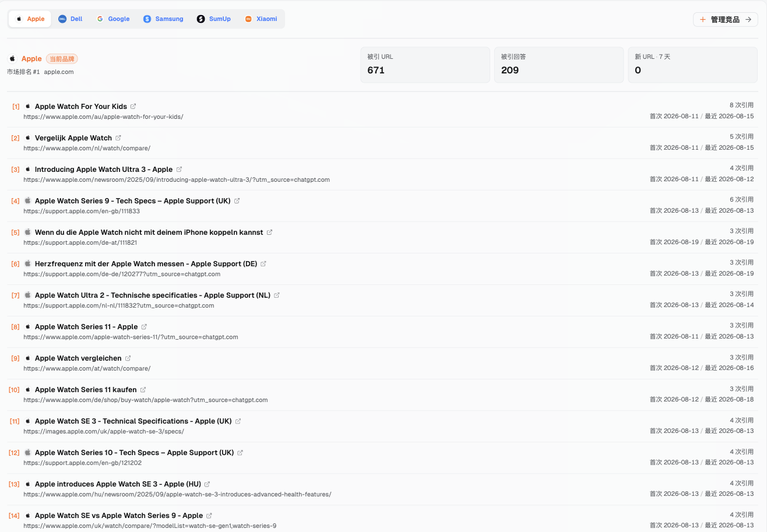Click URL https://support.apple.com/en-gb/111833
The width and height of the screenshot is (767, 532).
point(82,211)
